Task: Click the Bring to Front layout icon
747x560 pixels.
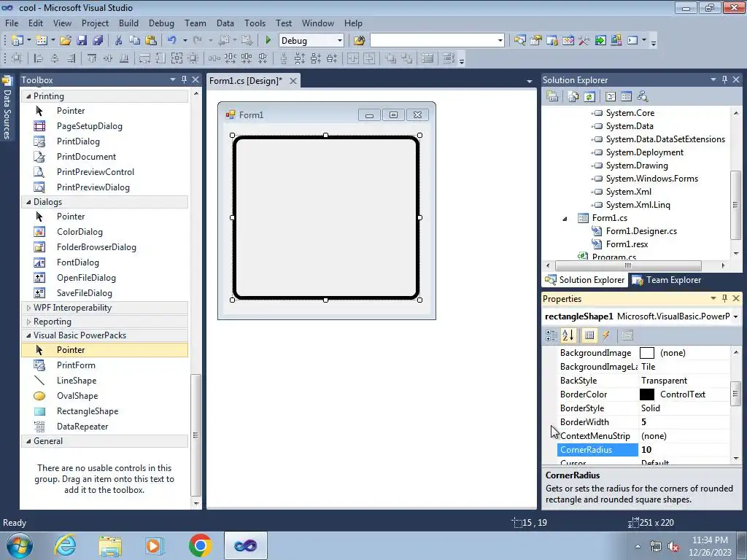Action: pos(391,58)
